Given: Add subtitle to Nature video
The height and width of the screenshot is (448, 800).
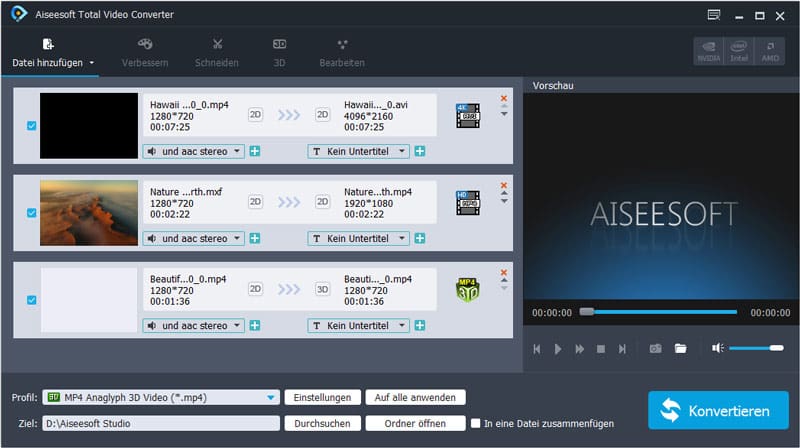Looking at the screenshot, I should pos(420,239).
